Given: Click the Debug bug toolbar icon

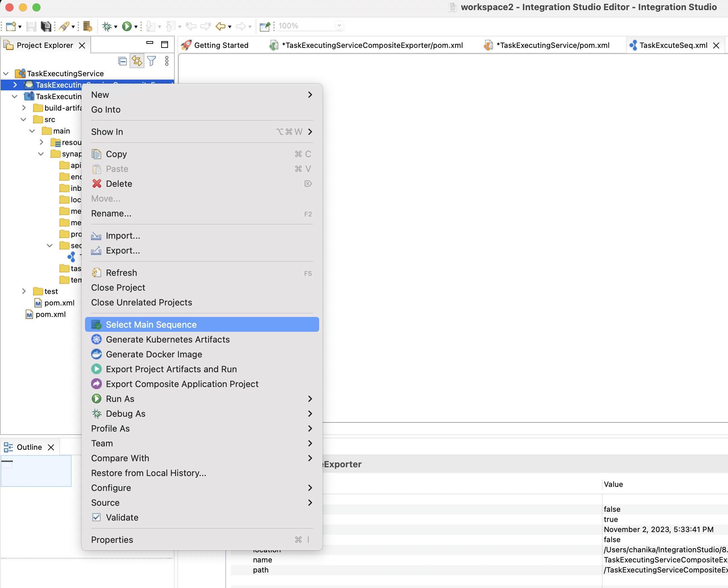Looking at the screenshot, I should [x=107, y=26].
